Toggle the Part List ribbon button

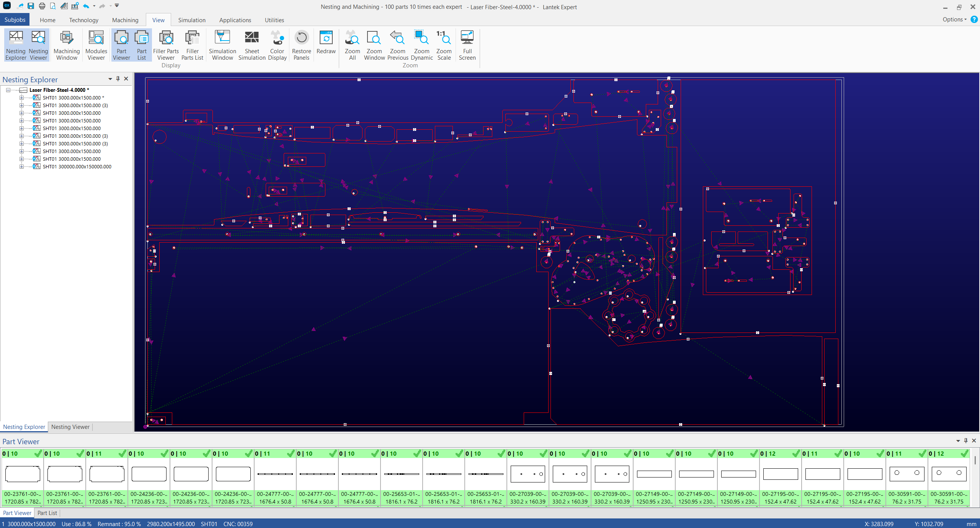pos(142,45)
